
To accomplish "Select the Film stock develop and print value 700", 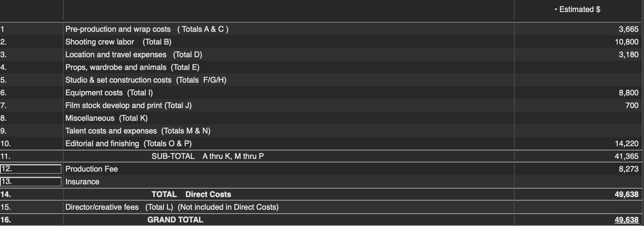I will 632,105.
